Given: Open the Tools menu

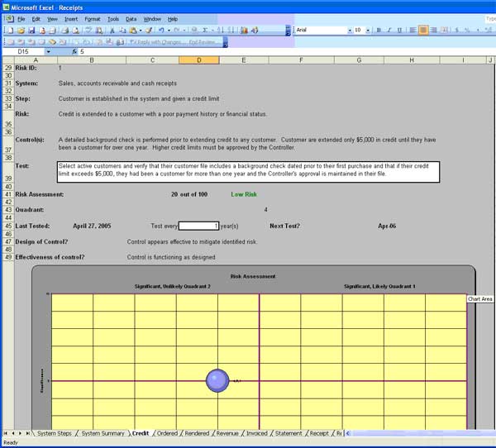Looking at the screenshot, I should pyautogui.click(x=113, y=19).
